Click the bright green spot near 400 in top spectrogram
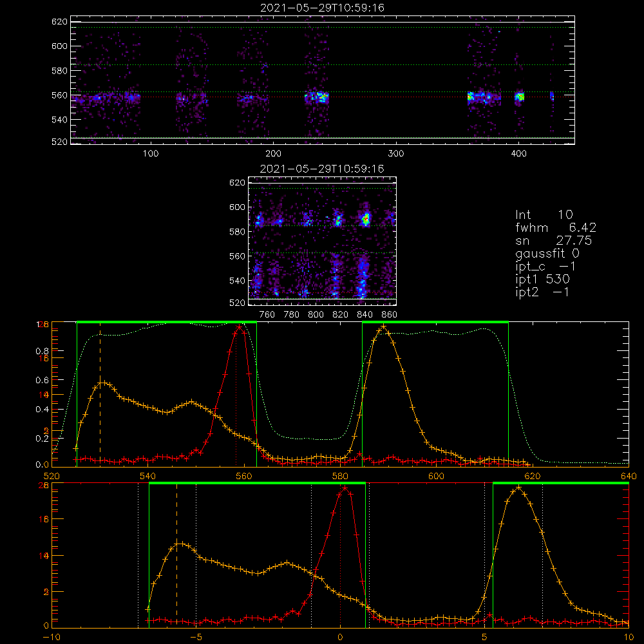The image size is (644, 644). click(520, 97)
